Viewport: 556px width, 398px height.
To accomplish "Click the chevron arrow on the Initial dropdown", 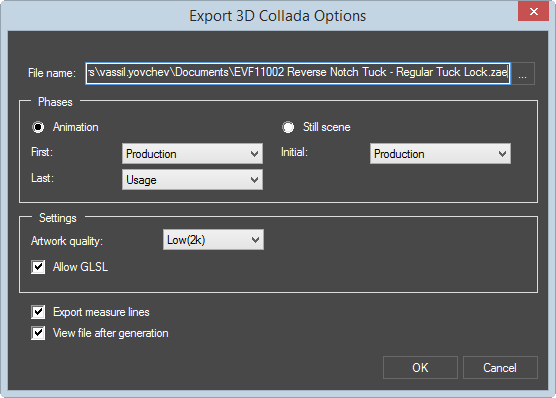I will pyautogui.click(x=502, y=154).
